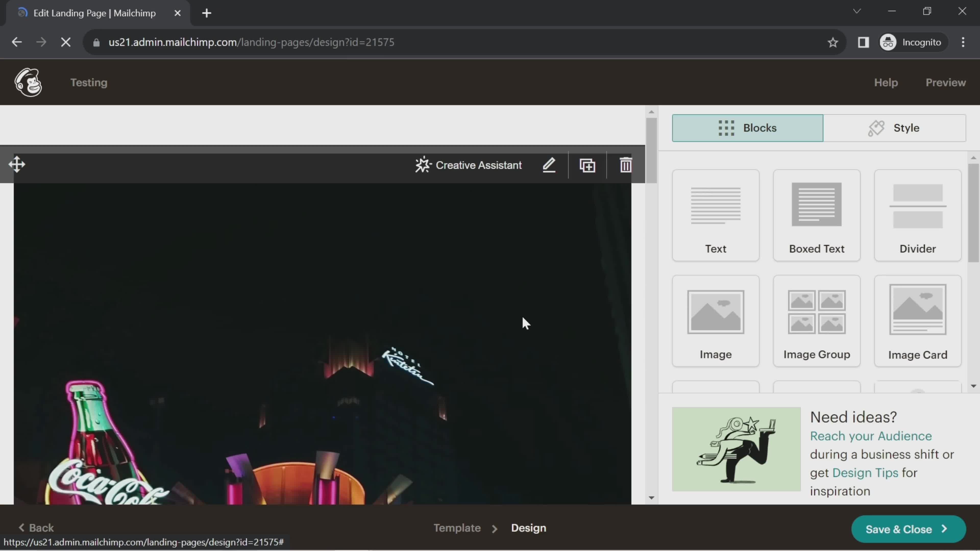Add a Boxed Text block
The image size is (980, 551).
816,216
